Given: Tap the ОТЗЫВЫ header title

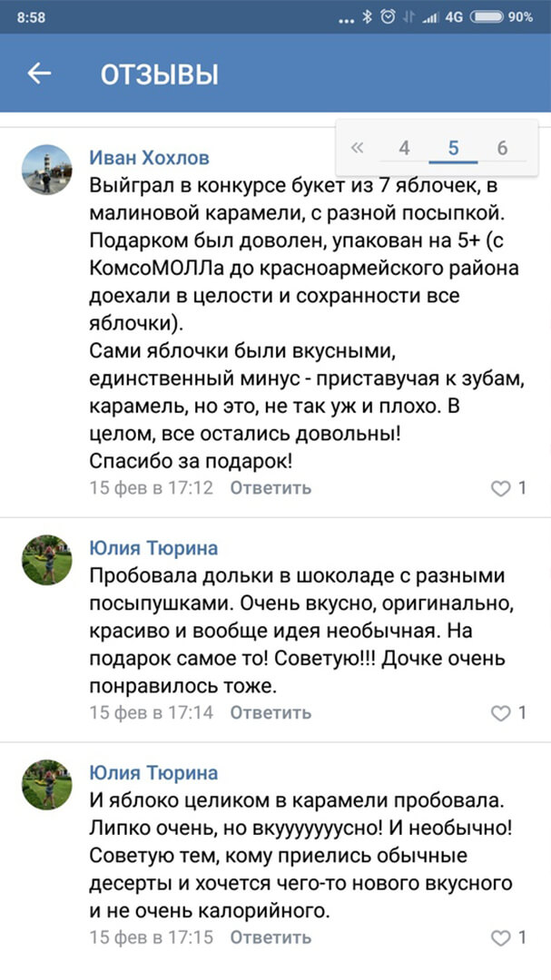Looking at the screenshot, I should coord(159,74).
